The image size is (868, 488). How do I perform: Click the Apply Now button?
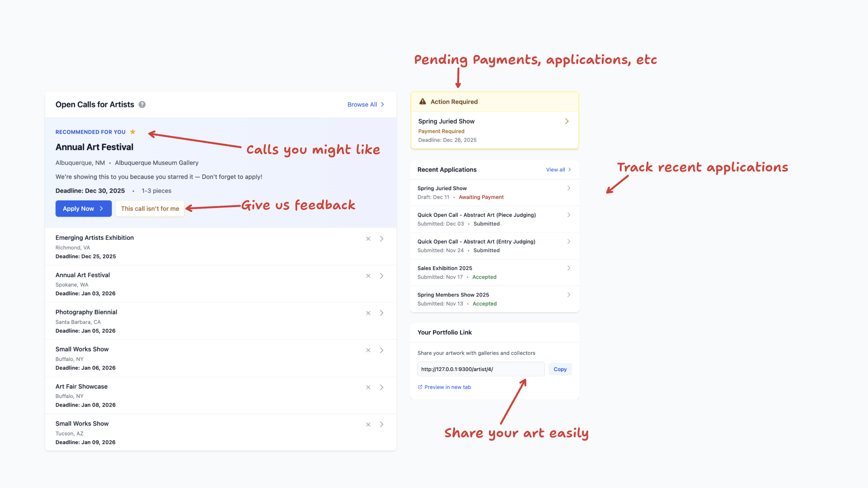pyautogui.click(x=83, y=208)
